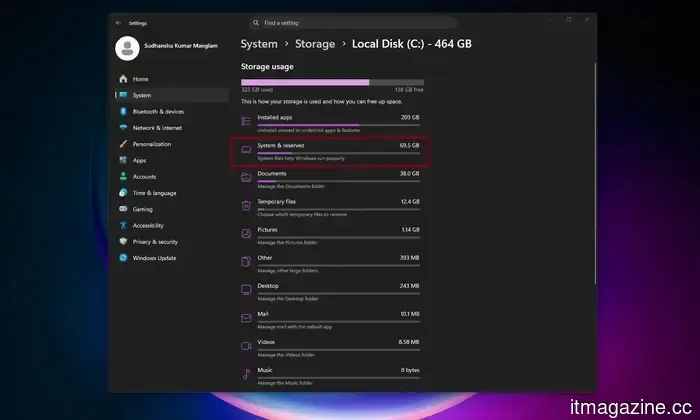
Task: Go to System breadcrumb
Action: tap(259, 44)
